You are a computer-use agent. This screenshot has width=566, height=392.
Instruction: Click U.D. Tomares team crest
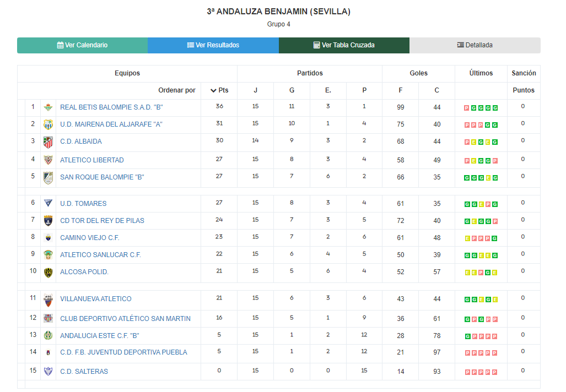pos(48,203)
